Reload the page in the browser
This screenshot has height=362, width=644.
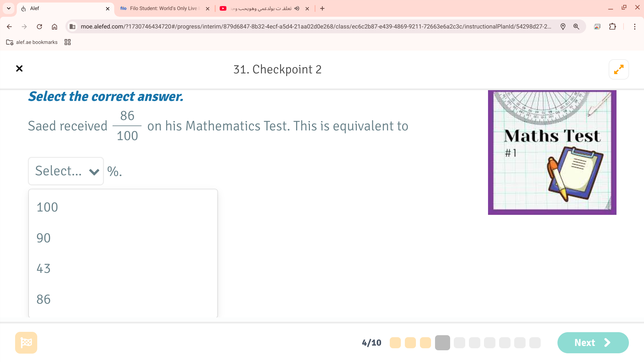(x=39, y=26)
